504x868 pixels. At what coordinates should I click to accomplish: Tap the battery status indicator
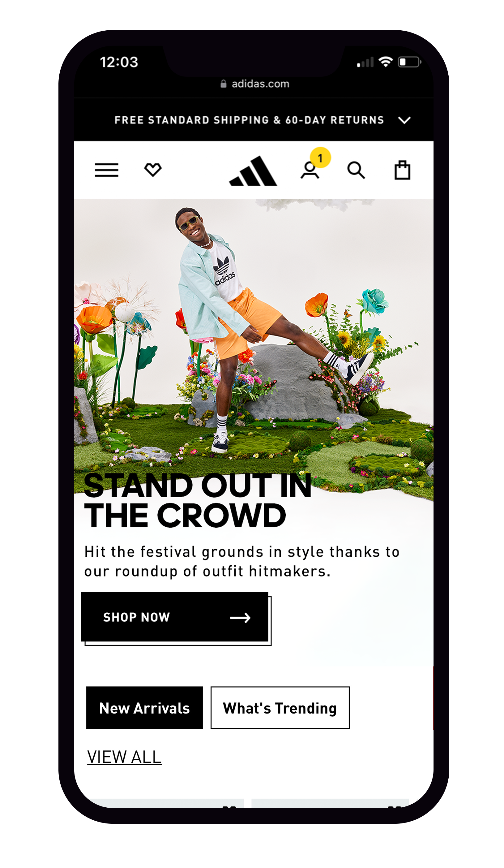[409, 62]
